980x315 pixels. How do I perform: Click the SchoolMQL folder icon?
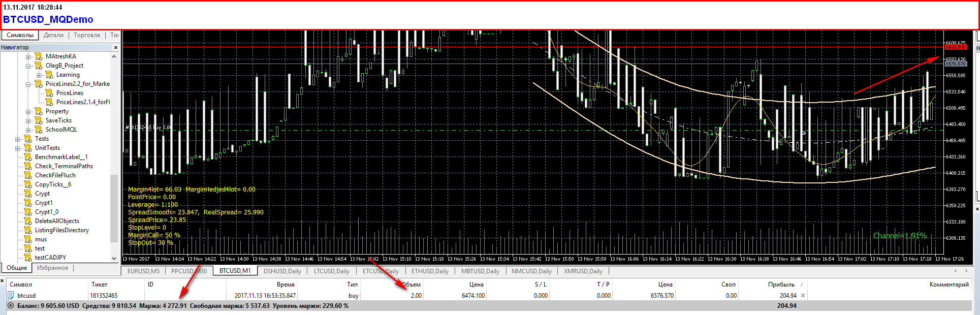point(39,130)
